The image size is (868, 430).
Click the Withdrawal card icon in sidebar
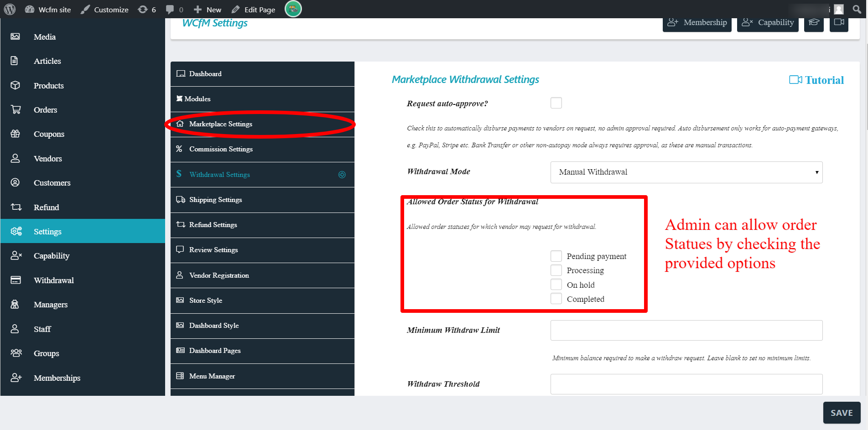[16, 280]
